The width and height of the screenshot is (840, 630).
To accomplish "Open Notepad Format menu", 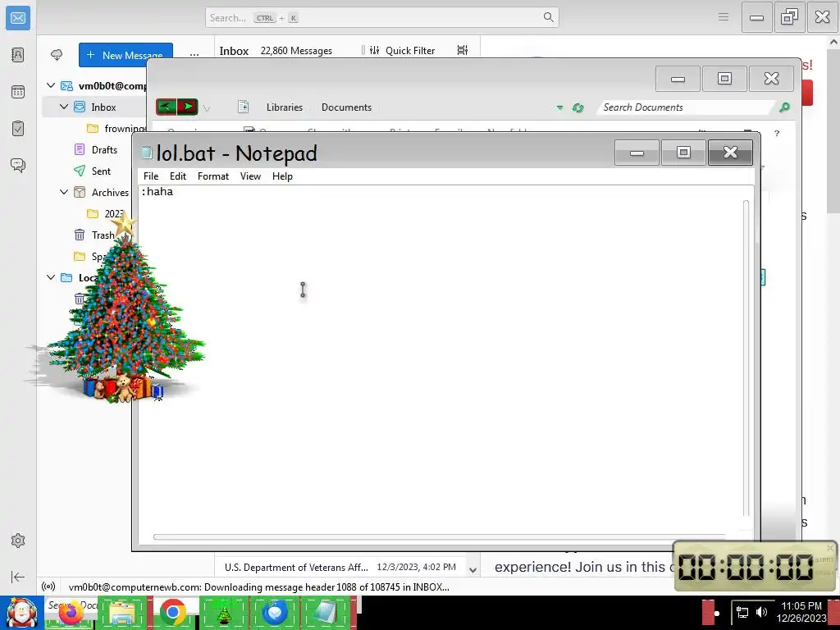I will (x=213, y=176).
